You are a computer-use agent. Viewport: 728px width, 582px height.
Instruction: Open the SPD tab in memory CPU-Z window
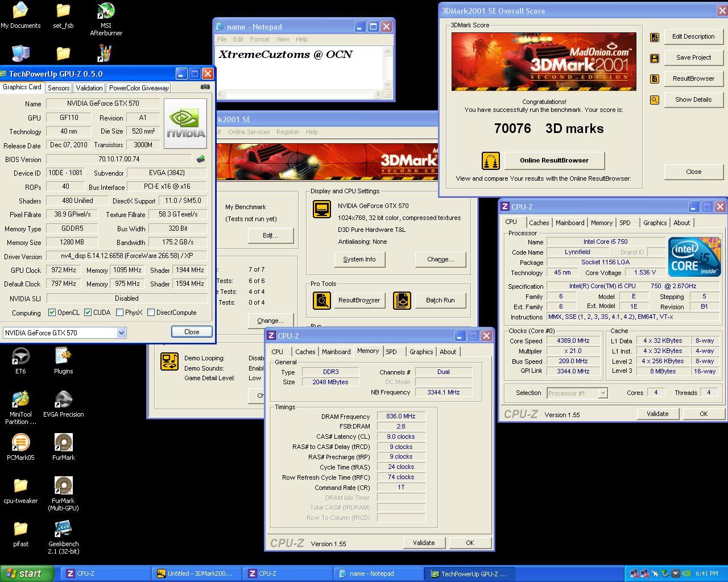pos(391,352)
